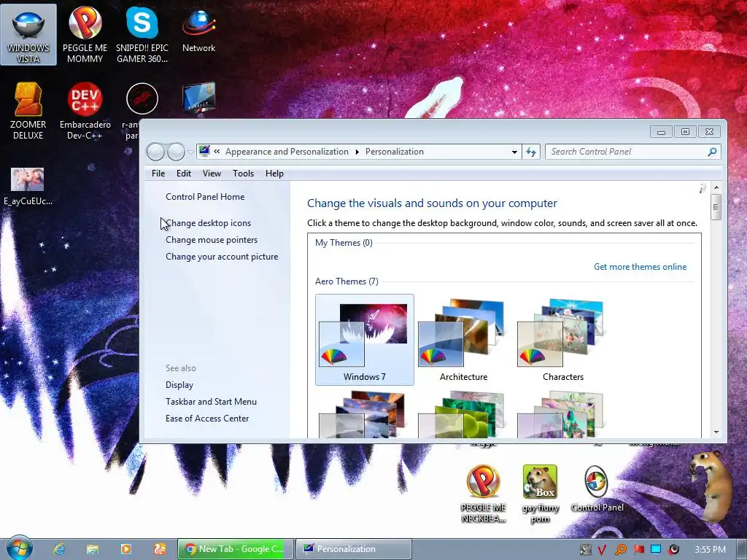Click the 3:55 PM taskbar clock
Screen dimensions: 747x560
pyautogui.click(x=710, y=550)
